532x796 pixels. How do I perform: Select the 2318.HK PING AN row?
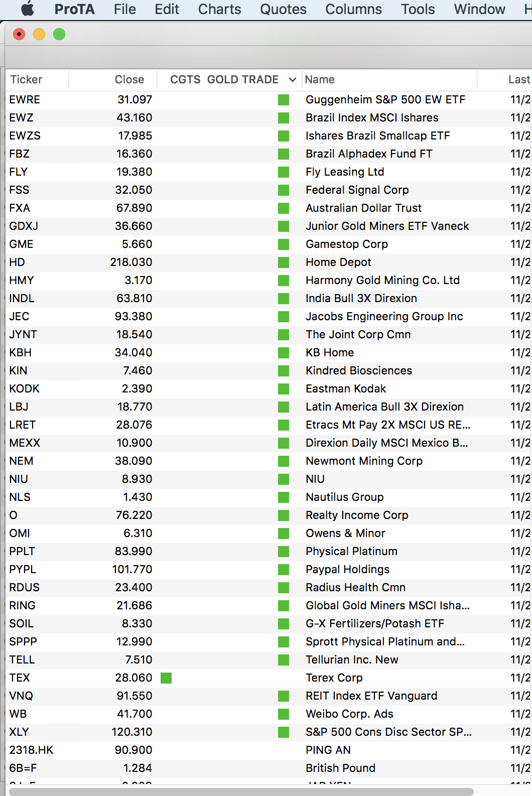(x=201, y=750)
